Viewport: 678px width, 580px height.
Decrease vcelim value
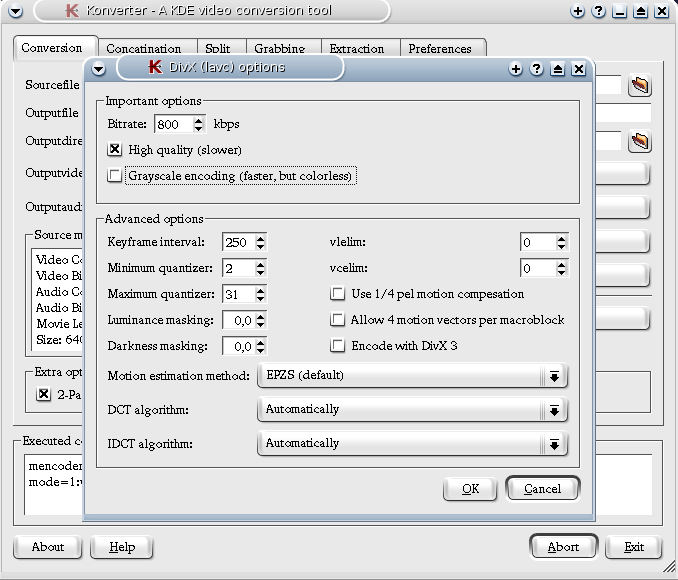coord(561,272)
